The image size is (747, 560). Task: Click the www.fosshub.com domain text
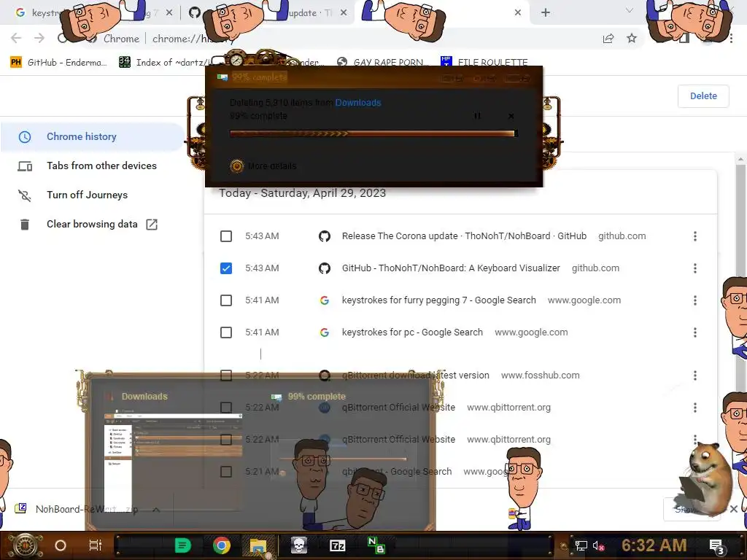pyautogui.click(x=541, y=376)
